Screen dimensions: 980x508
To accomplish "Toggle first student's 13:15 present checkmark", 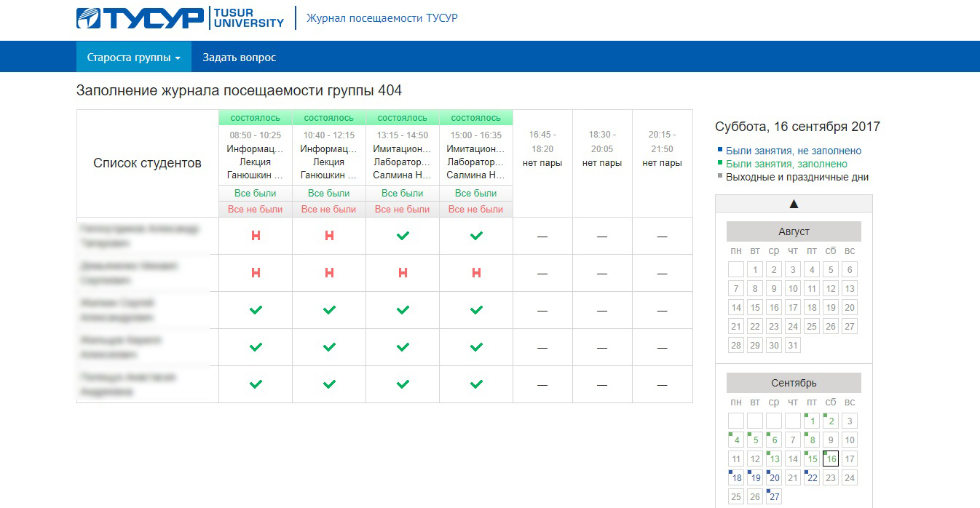I will click(403, 236).
